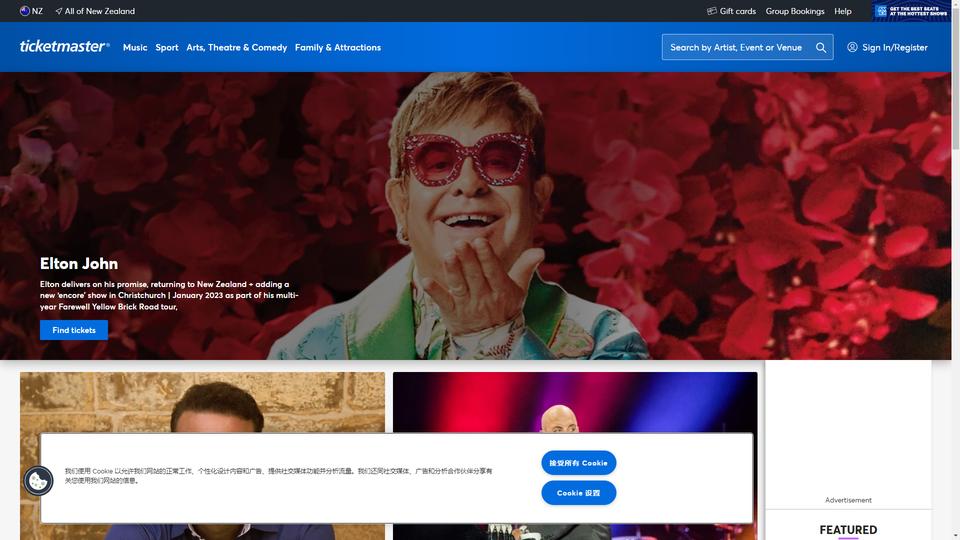
Task: Click the cookie notice message text
Action: pos(279,476)
